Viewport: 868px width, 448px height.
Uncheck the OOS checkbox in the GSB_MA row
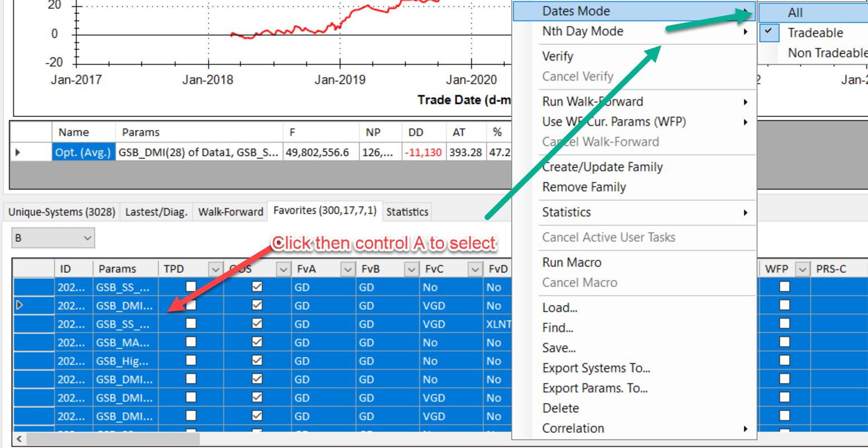tap(257, 342)
